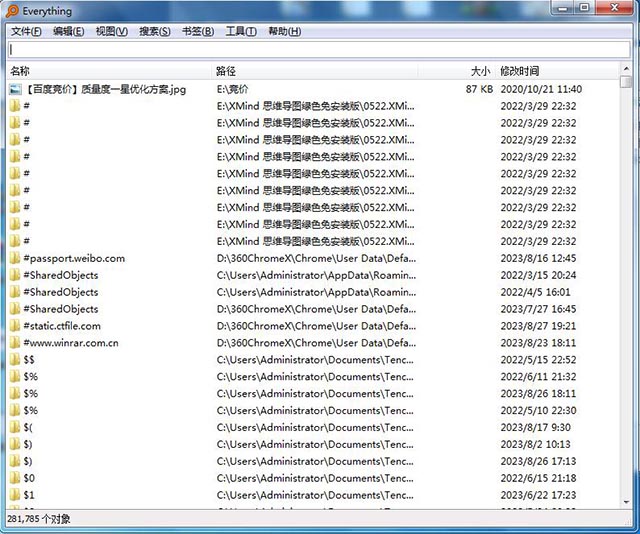640x534 pixels.
Task: Click the date 2022/6/15 21:18
Action: point(538,478)
